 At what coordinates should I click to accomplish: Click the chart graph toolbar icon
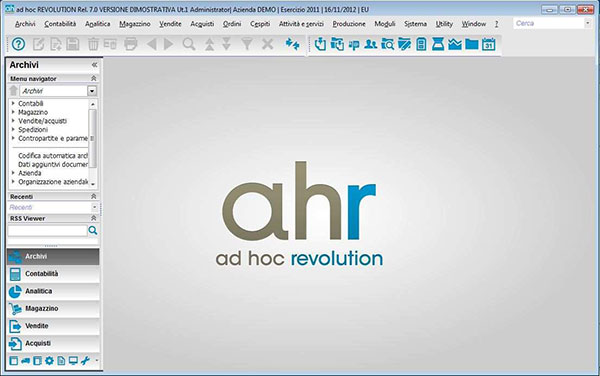tap(455, 44)
